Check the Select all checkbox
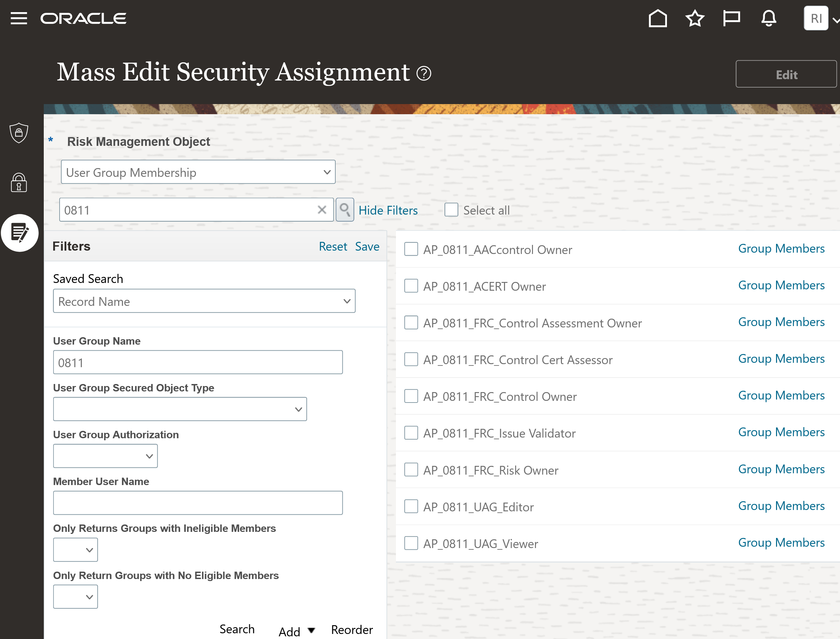 pos(451,210)
